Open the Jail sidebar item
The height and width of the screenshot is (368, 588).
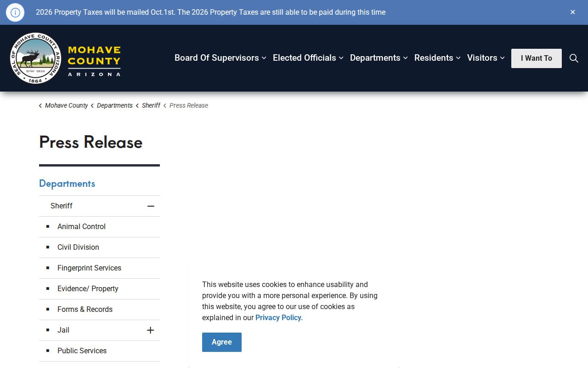click(63, 330)
